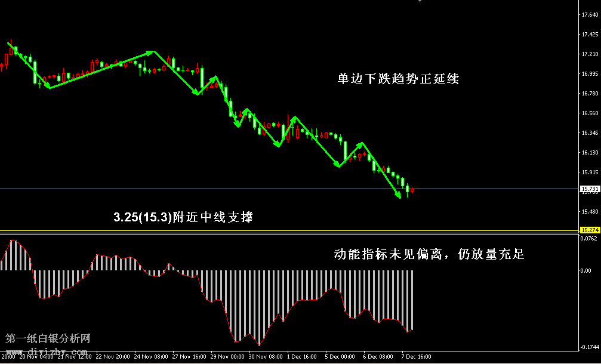Screen dimensions: 601x364
Task: Select the current price label 15.731
Action: pos(588,189)
